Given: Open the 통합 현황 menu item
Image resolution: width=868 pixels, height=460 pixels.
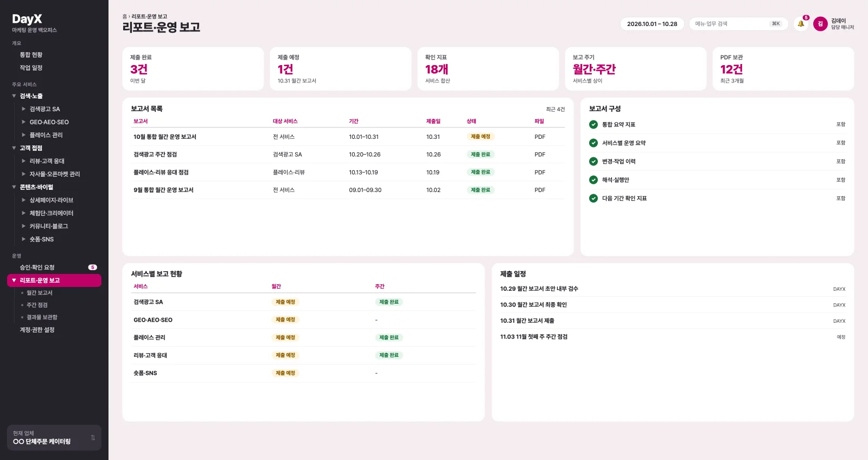Looking at the screenshot, I should (31, 55).
